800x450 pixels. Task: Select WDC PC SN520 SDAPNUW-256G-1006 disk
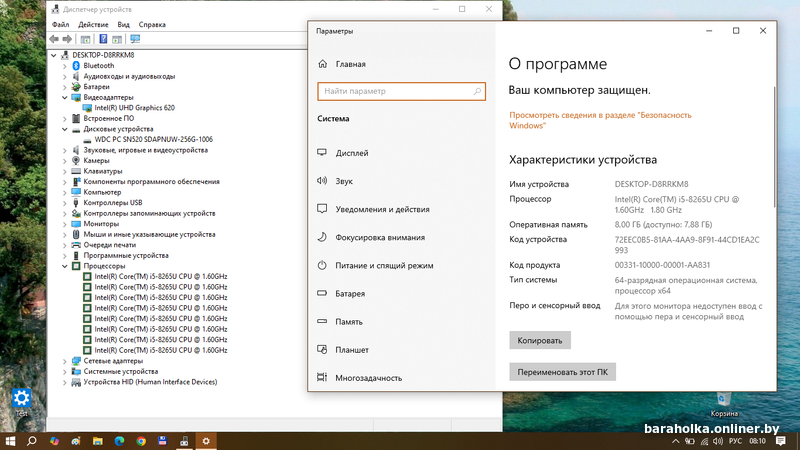[x=154, y=139]
